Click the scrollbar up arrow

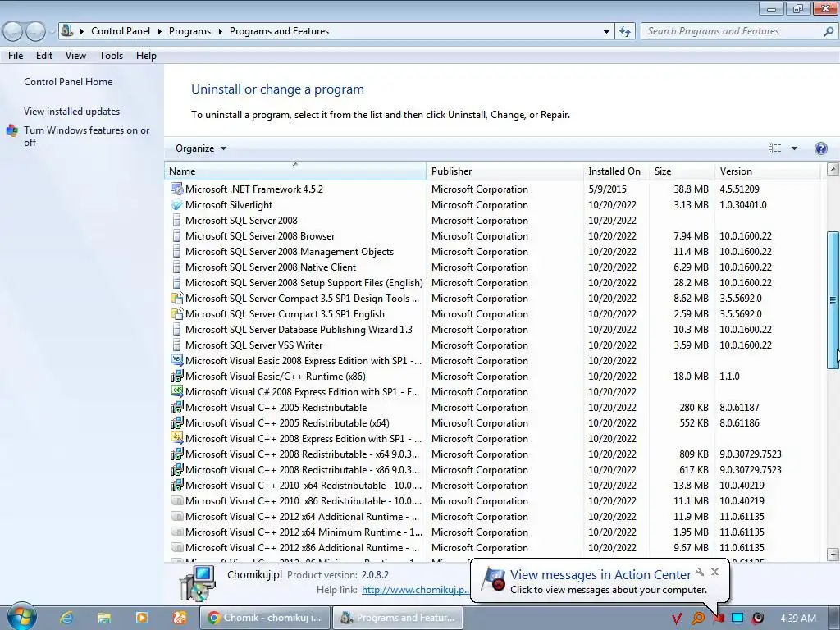(833, 169)
